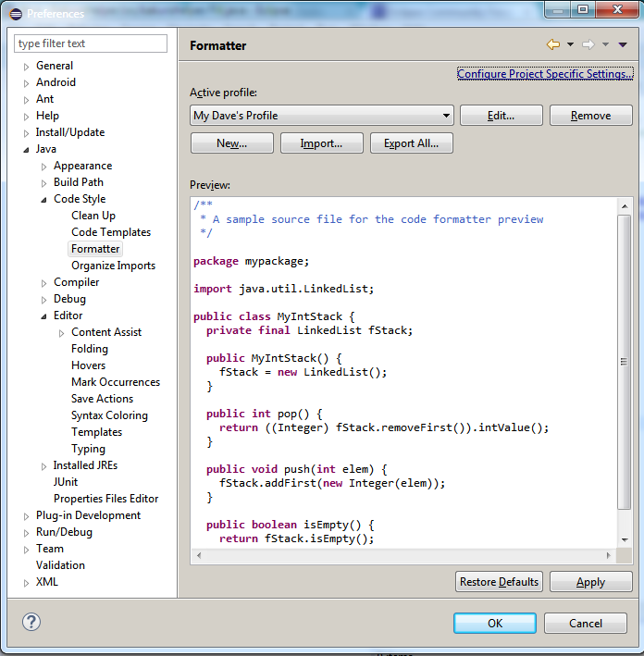
Task: Open the Active profile dropdown
Action: tap(321, 116)
